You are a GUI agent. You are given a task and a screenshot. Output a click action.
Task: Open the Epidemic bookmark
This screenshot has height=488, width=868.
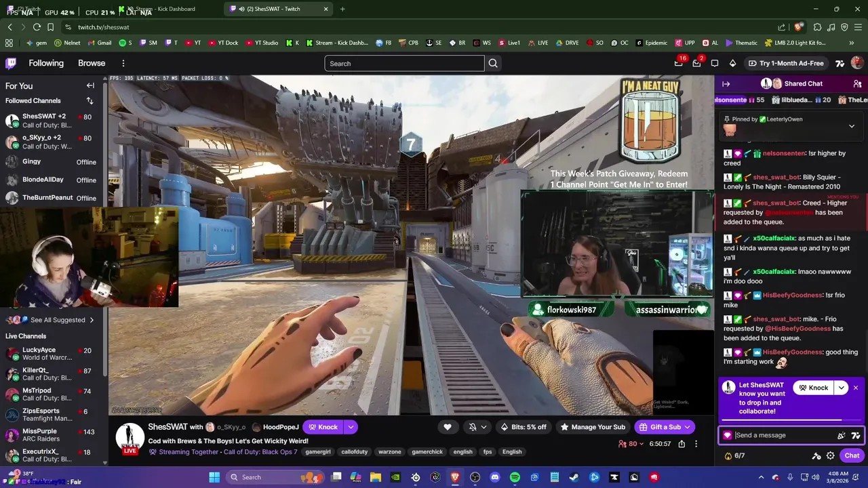(652, 43)
